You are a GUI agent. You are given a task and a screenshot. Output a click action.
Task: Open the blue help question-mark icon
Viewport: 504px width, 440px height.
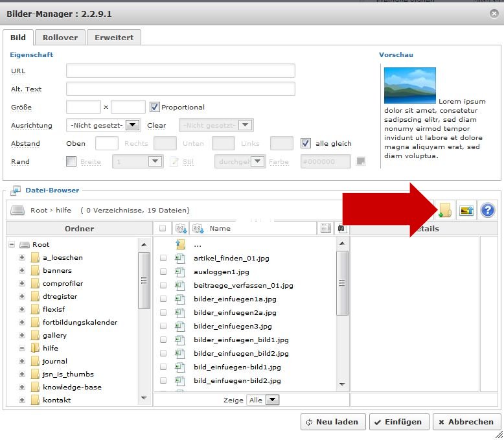(488, 210)
